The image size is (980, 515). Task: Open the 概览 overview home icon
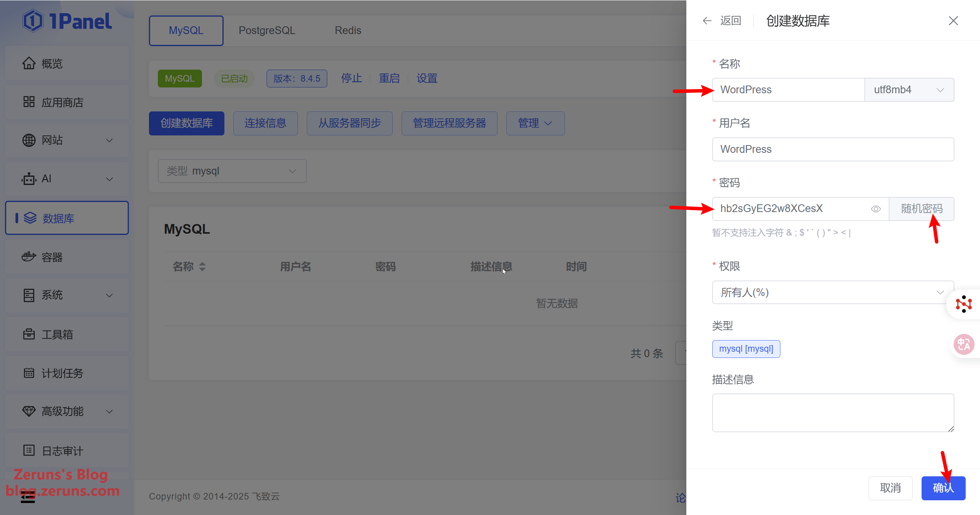pyautogui.click(x=29, y=63)
